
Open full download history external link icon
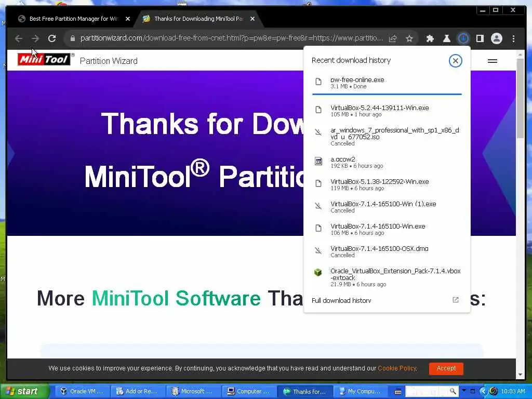tap(456, 300)
